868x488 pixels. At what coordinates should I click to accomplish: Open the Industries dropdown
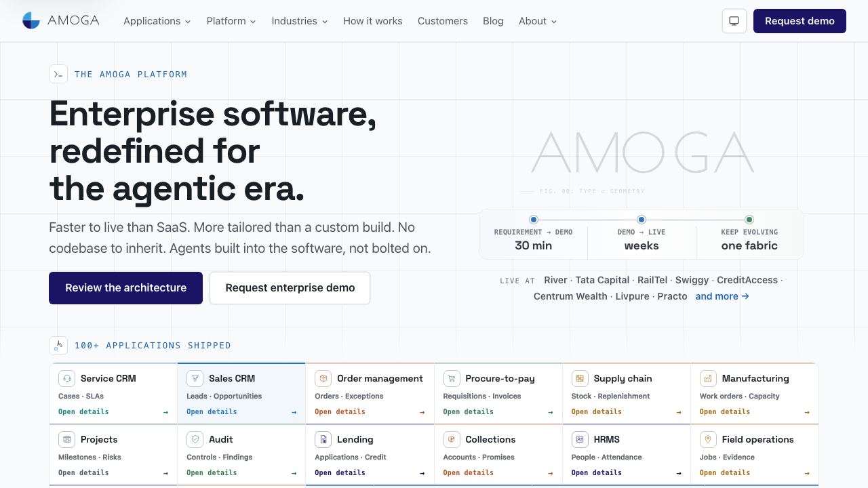pyautogui.click(x=299, y=21)
